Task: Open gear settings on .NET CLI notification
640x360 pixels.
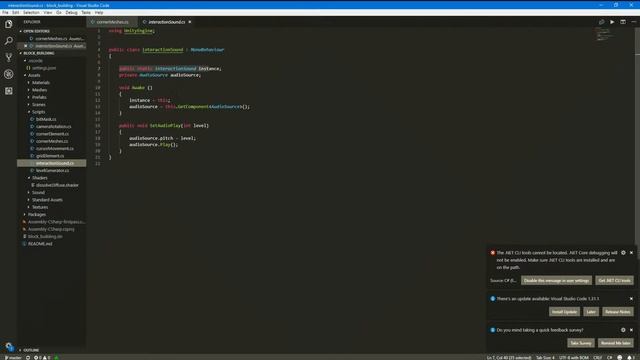Action: 623,253
